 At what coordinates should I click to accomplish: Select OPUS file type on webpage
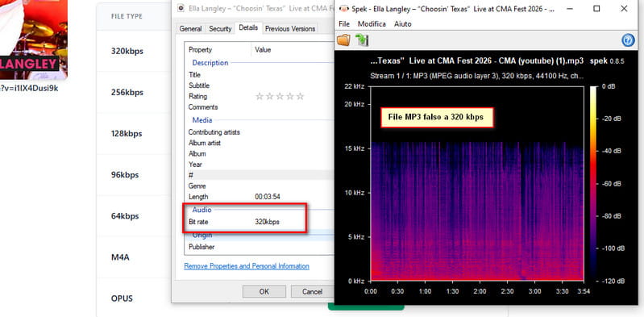[122, 298]
